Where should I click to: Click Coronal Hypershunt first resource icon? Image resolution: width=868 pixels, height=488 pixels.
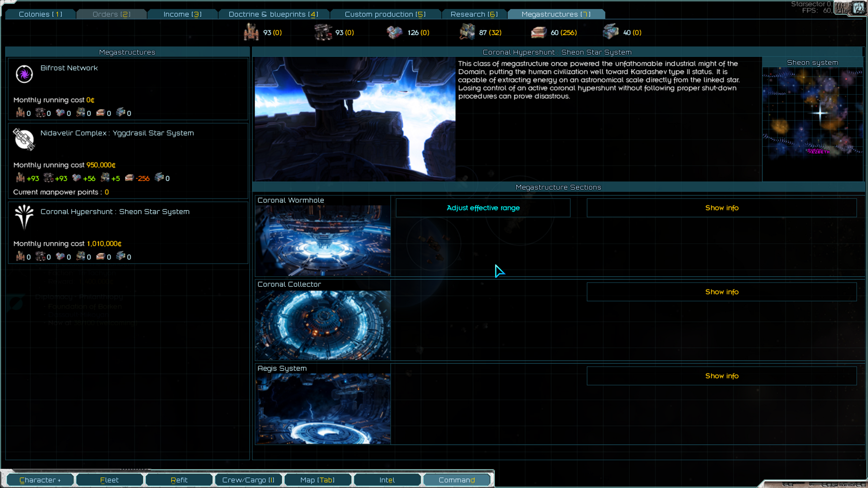tap(20, 256)
